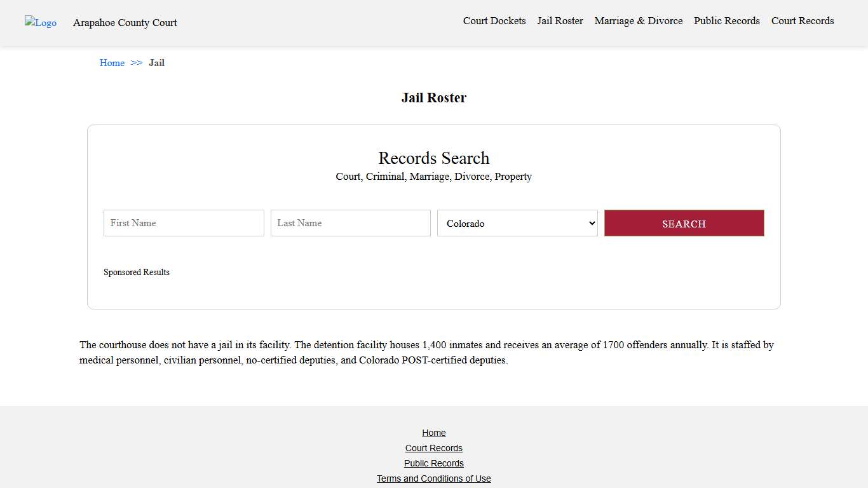
Task: Select a state from the dropdown menu
Action: tap(517, 223)
